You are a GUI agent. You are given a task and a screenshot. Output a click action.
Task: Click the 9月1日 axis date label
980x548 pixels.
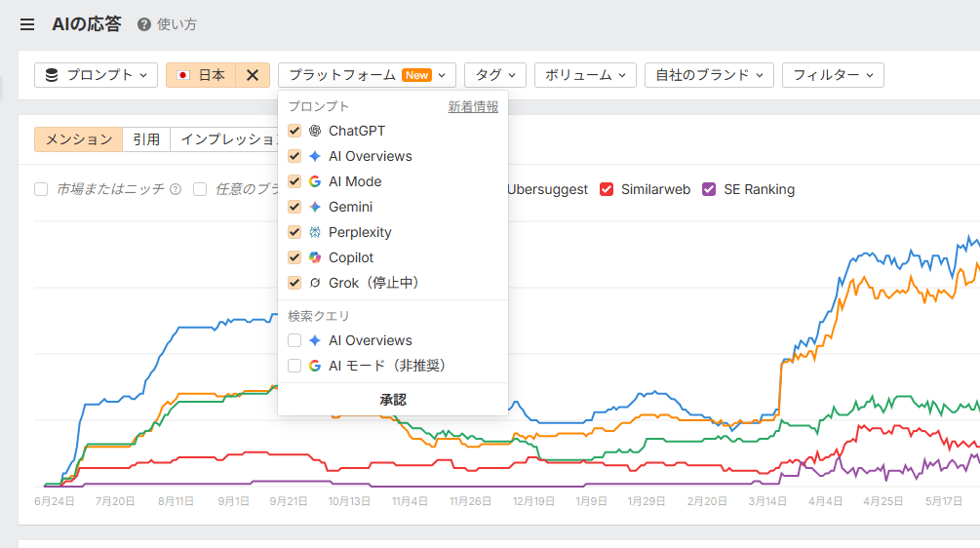point(234,501)
